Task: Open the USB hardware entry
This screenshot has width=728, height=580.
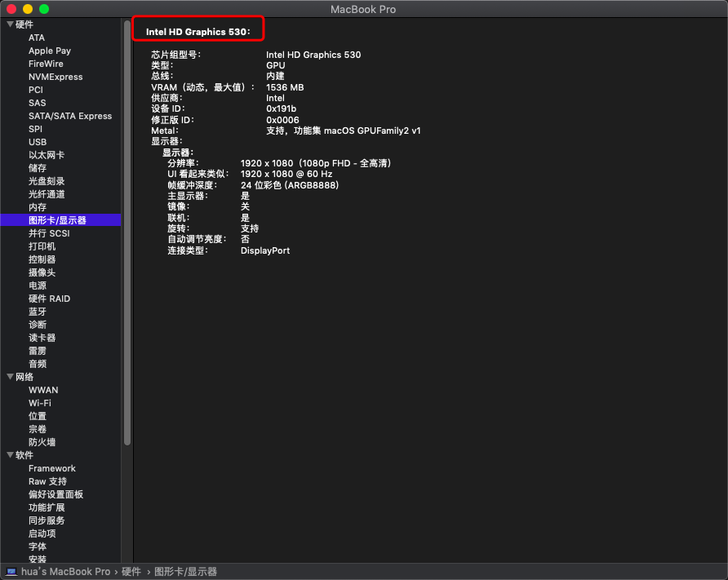Action: 38,142
